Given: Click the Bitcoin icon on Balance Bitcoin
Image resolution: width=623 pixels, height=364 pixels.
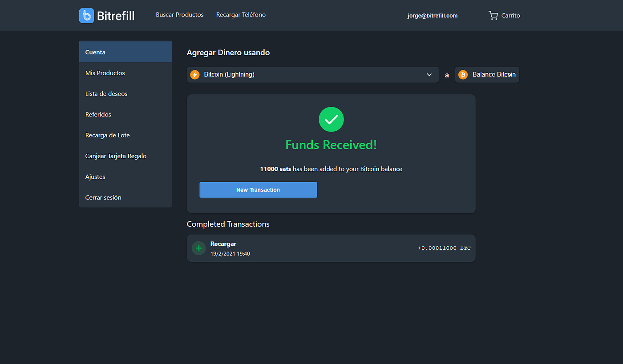Looking at the screenshot, I should tap(463, 74).
